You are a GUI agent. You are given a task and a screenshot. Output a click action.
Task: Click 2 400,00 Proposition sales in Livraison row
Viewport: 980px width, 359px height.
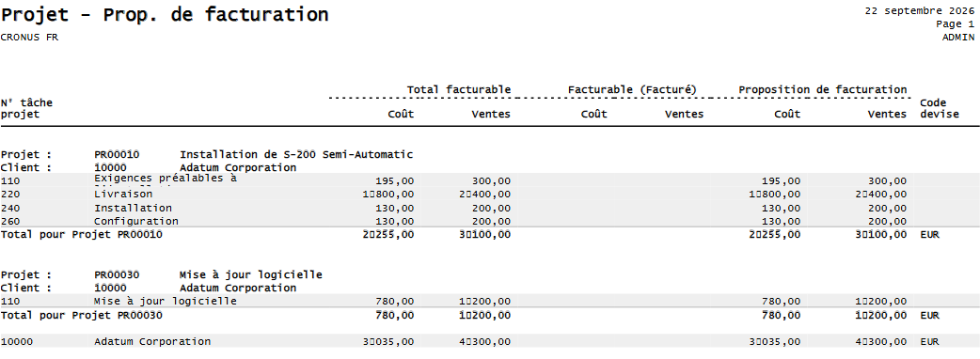tap(880, 195)
